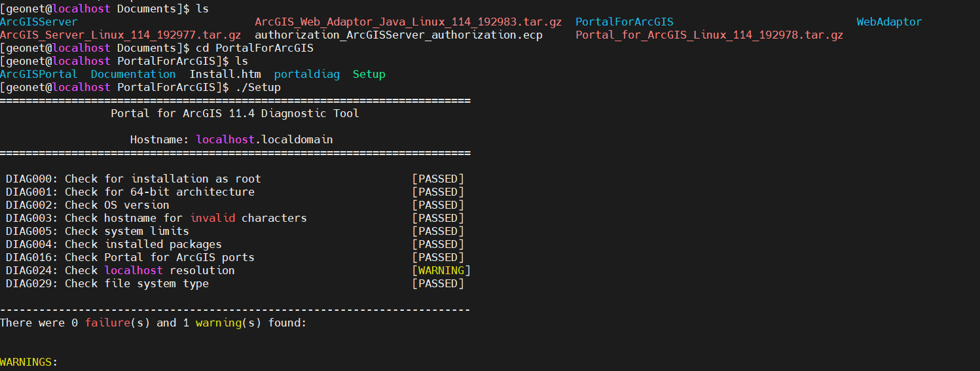Click '0 failure(s) and 1 warning(s)' summary line
This screenshot has width=980, height=371.
click(153, 323)
